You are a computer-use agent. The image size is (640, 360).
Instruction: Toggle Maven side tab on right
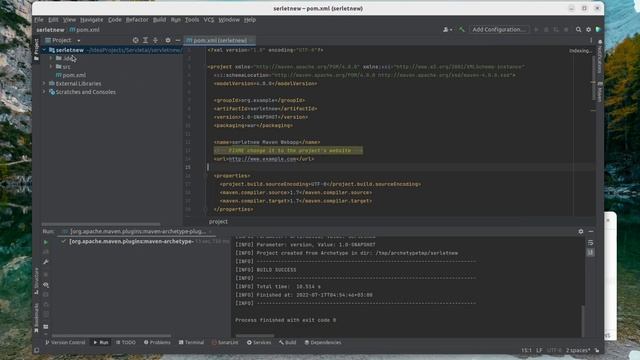point(600,92)
